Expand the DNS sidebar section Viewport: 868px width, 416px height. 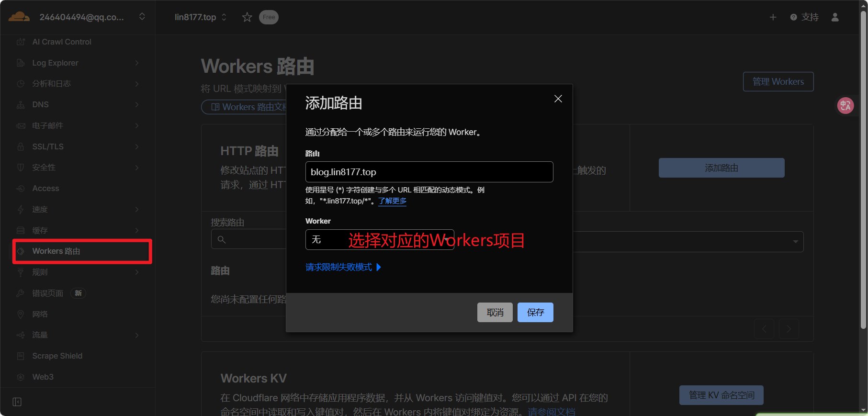tap(78, 104)
